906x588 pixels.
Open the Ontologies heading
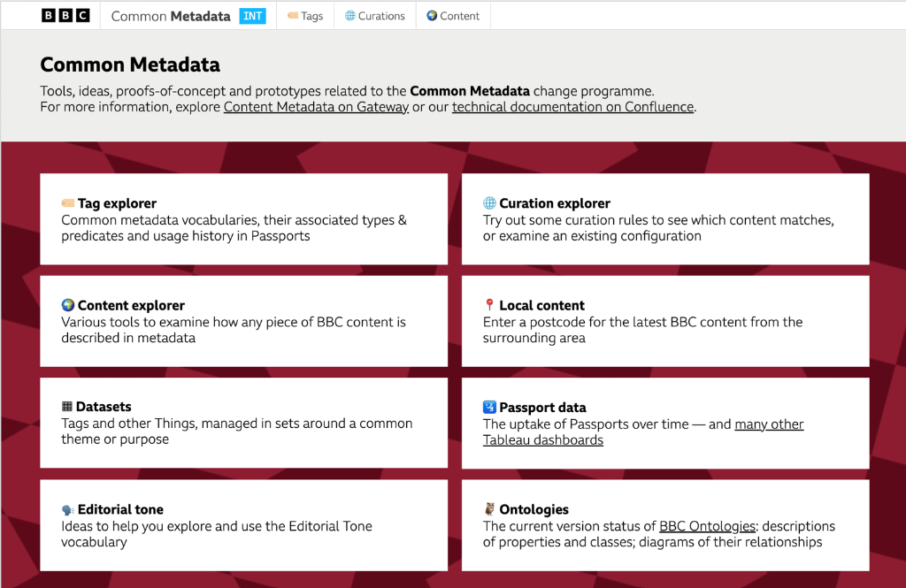point(534,509)
